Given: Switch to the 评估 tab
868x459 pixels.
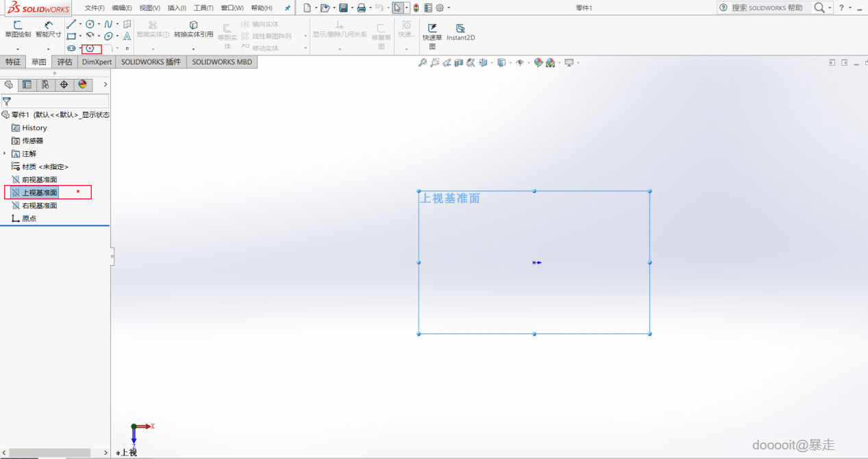Looking at the screenshot, I should coord(64,62).
